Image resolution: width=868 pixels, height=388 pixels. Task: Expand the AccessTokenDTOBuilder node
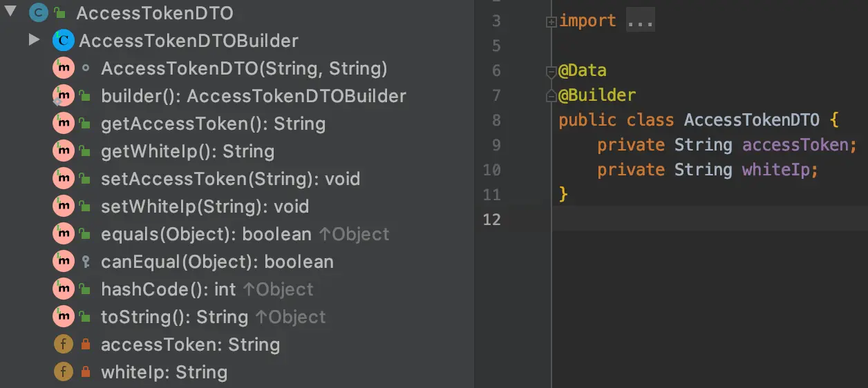click(34, 40)
